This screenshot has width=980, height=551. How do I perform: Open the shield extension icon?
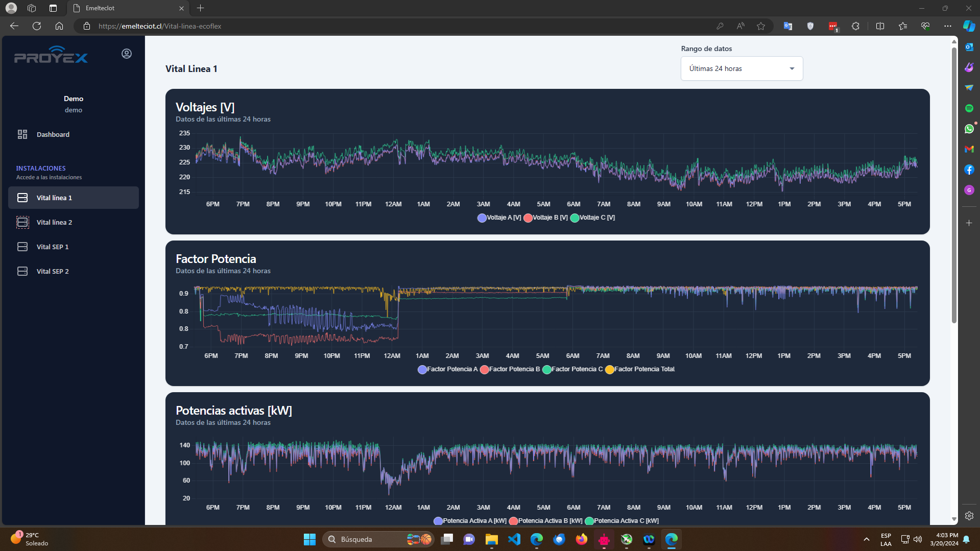(810, 26)
